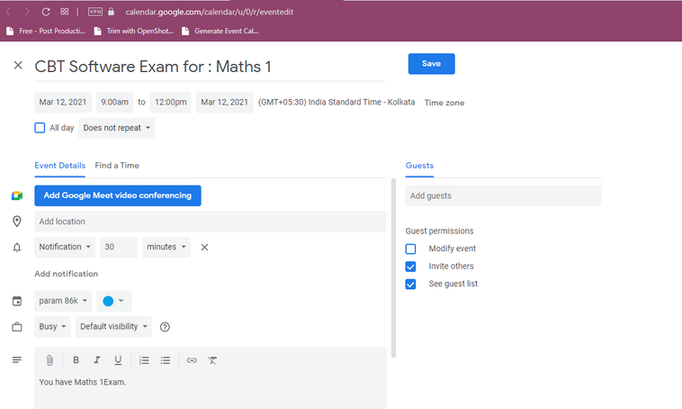Click the attach file paperclip icon
Screen dimensions: 682x409
pos(48,360)
